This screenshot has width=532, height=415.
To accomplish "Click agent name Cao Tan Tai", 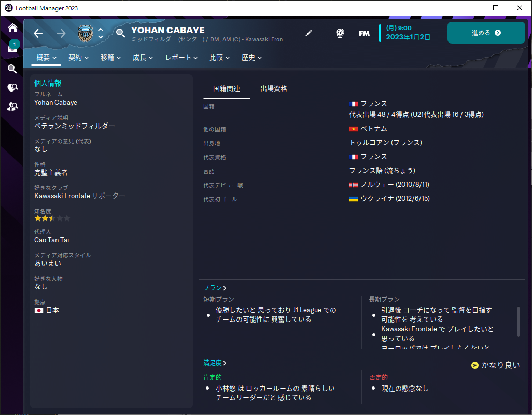I will (51, 240).
